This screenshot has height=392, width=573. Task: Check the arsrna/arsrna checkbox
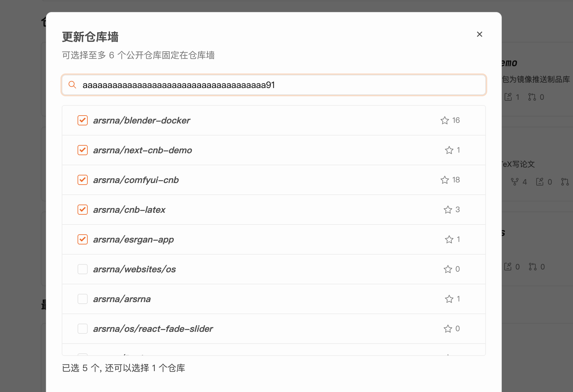click(82, 299)
